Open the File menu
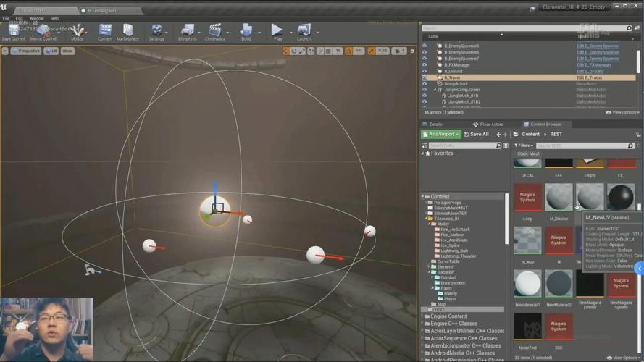The width and height of the screenshot is (644, 362). pyautogui.click(x=6, y=19)
